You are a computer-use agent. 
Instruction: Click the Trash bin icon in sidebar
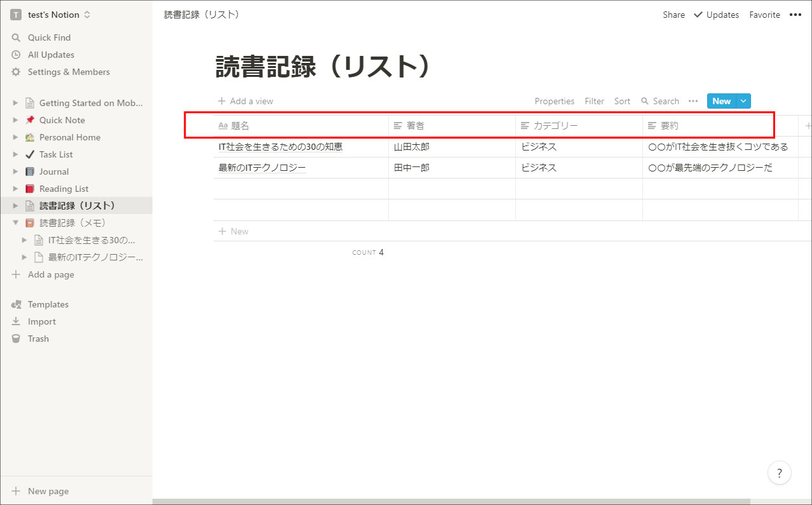(x=16, y=339)
